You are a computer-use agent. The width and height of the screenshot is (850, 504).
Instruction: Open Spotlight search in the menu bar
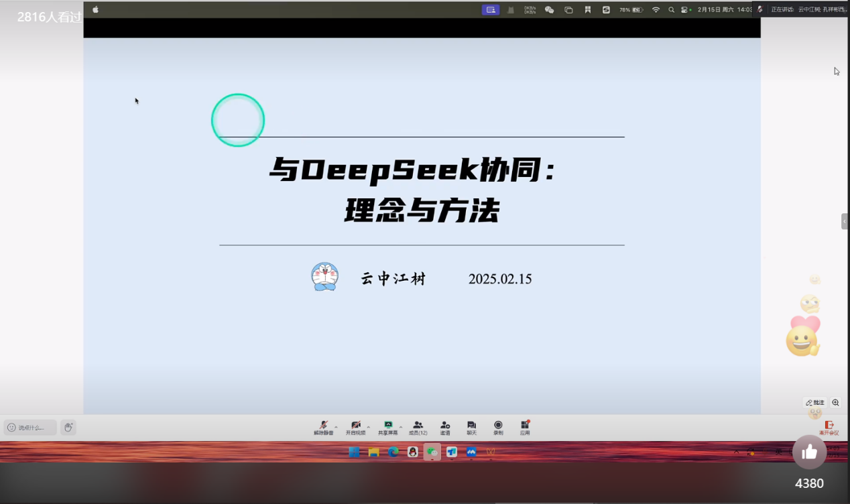click(671, 10)
